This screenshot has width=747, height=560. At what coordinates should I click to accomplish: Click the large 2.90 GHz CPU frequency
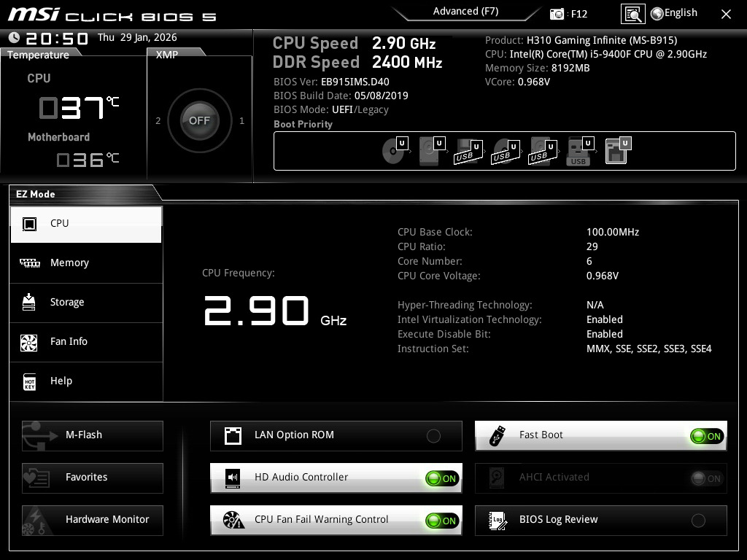275,311
